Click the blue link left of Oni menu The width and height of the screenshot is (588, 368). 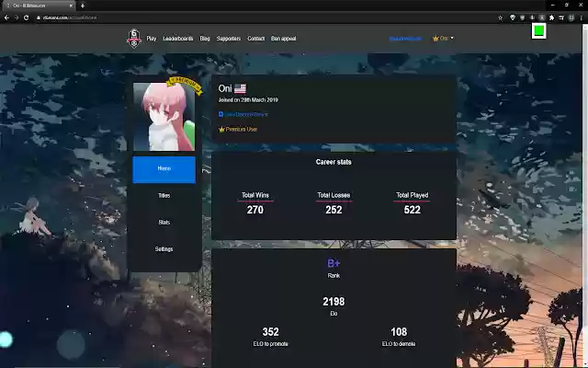tap(405, 39)
